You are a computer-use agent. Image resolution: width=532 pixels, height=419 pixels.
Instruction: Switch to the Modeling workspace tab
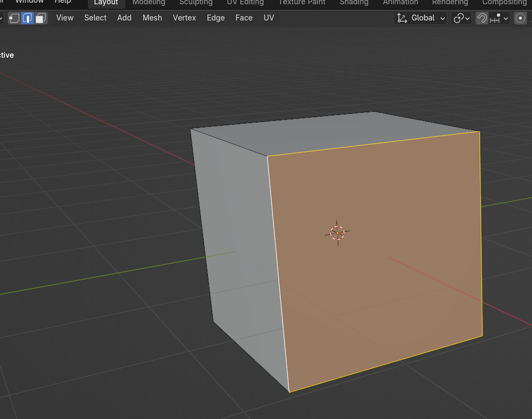point(149,3)
